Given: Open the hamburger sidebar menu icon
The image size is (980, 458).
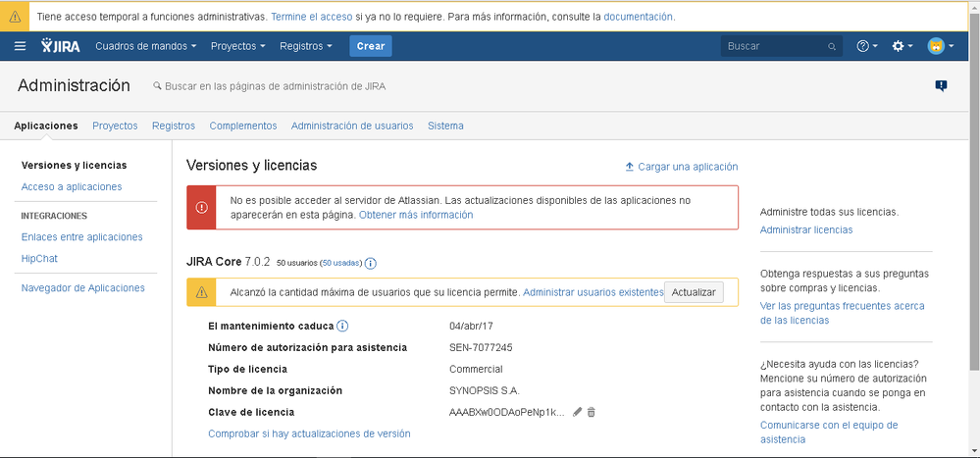Looking at the screenshot, I should [x=20, y=46].
